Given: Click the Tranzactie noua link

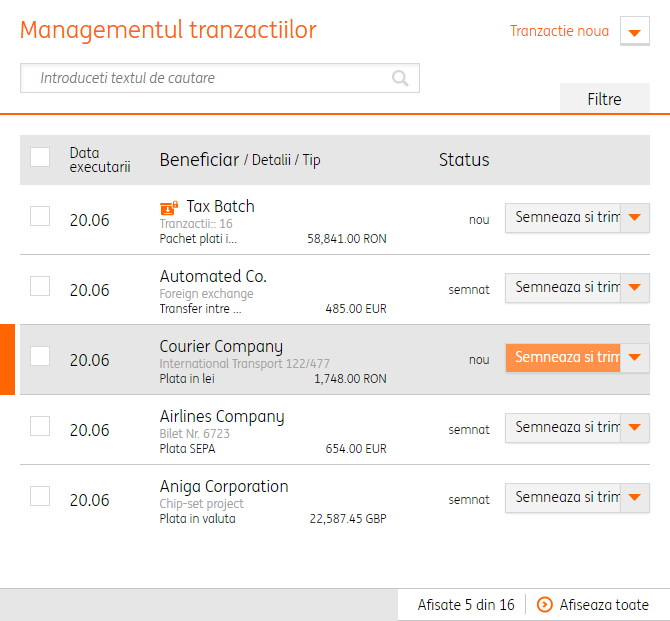Looking at the screenshot, I should coord(559,31).
